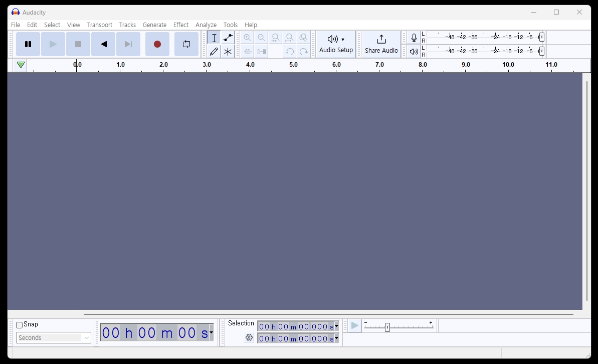
Task: Click the Trim Audio Outside Selection icon
Action: click(248, 51)
